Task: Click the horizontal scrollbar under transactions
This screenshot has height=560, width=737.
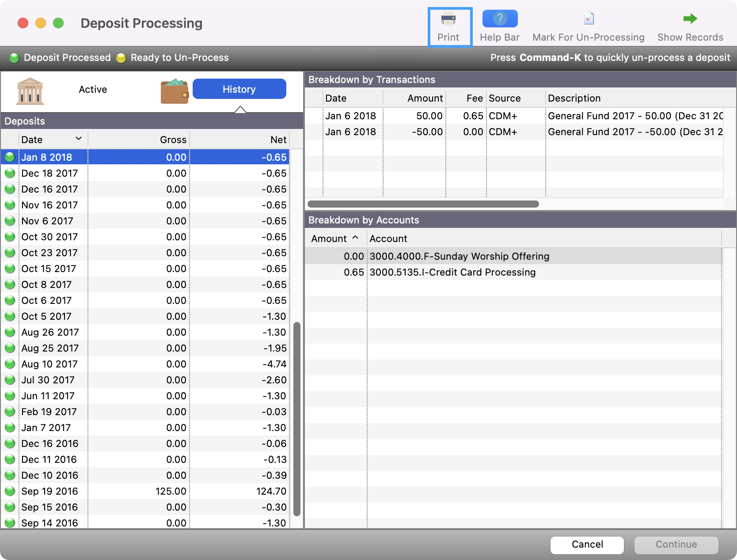Action: pyautogui.click(x=423, y=204)
